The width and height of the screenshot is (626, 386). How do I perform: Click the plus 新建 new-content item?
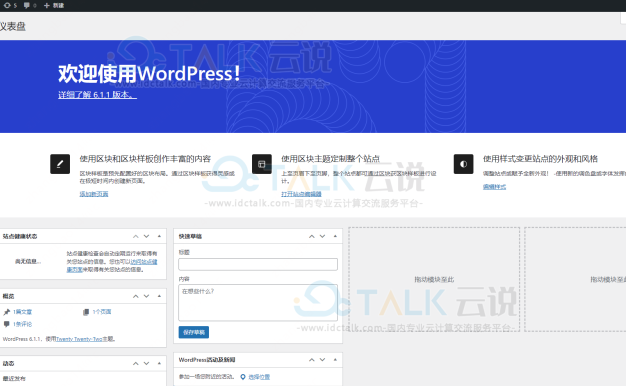[53, 5]
